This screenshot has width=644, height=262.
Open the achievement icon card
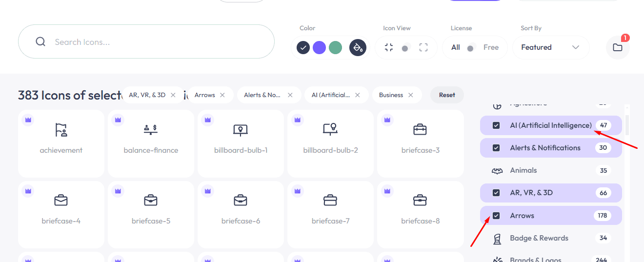61,143
